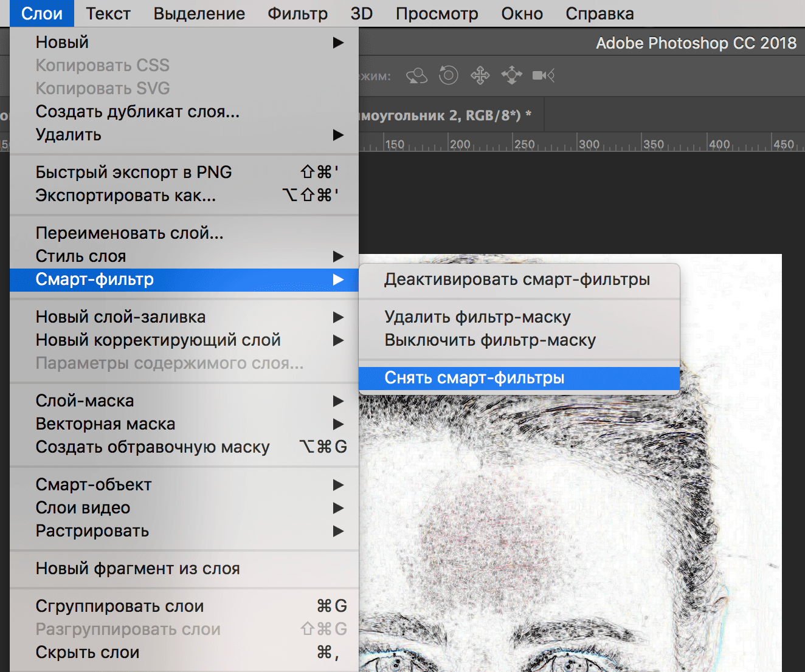
Task: Expand the Стиль слоя submenu arrow
Action: coord(339,256)
